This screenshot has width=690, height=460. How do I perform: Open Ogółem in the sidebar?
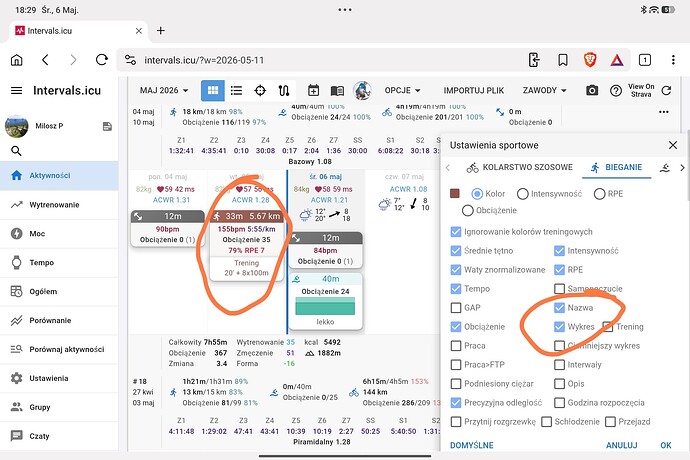pyautogui.click(x=59, y=291)
